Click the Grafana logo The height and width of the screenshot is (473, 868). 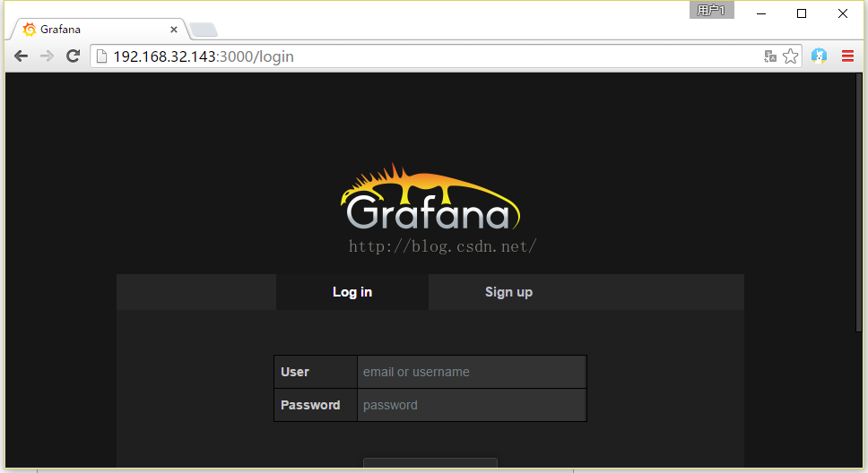(430, 197)
